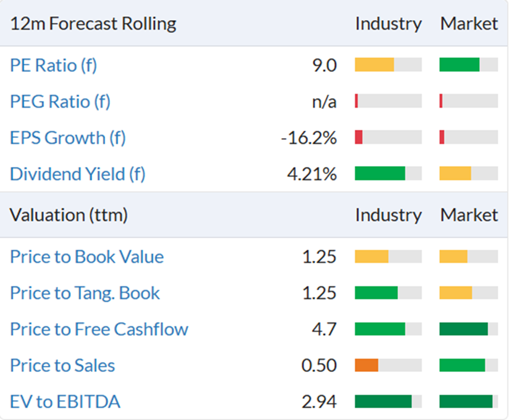Open the Price to Book Value link
The image size is (512, 420).
click(x=87, y=256)
